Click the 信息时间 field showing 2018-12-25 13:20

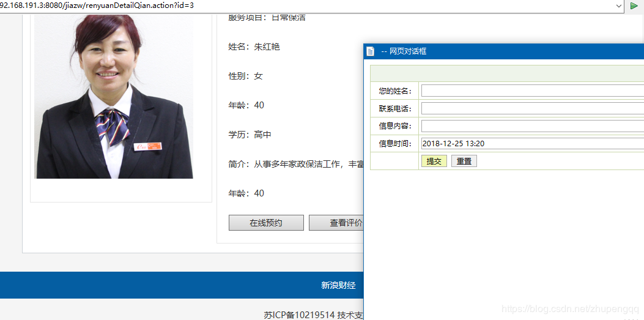click(x=533, y=144)
